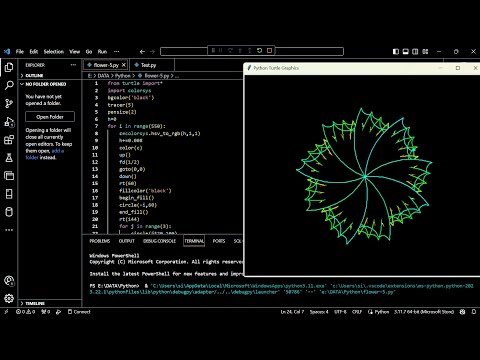
Task: Open the menu bar overflow ellipsis
Action: coord(116,52)
